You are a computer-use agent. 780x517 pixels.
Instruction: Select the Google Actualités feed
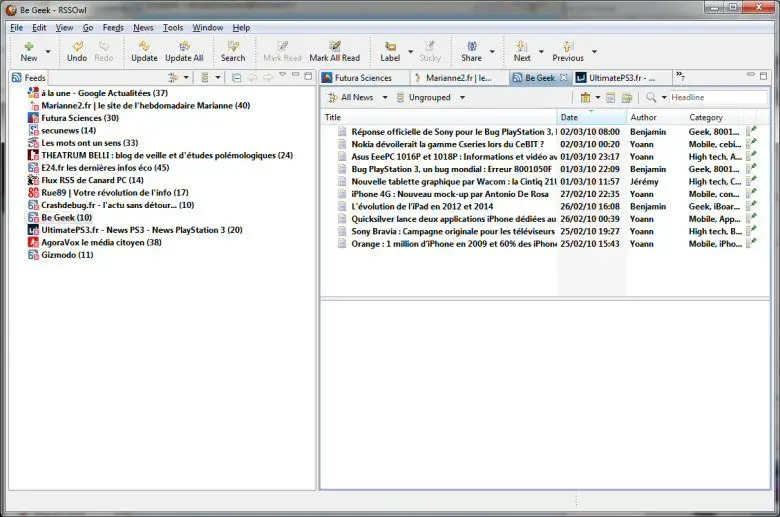98,93
